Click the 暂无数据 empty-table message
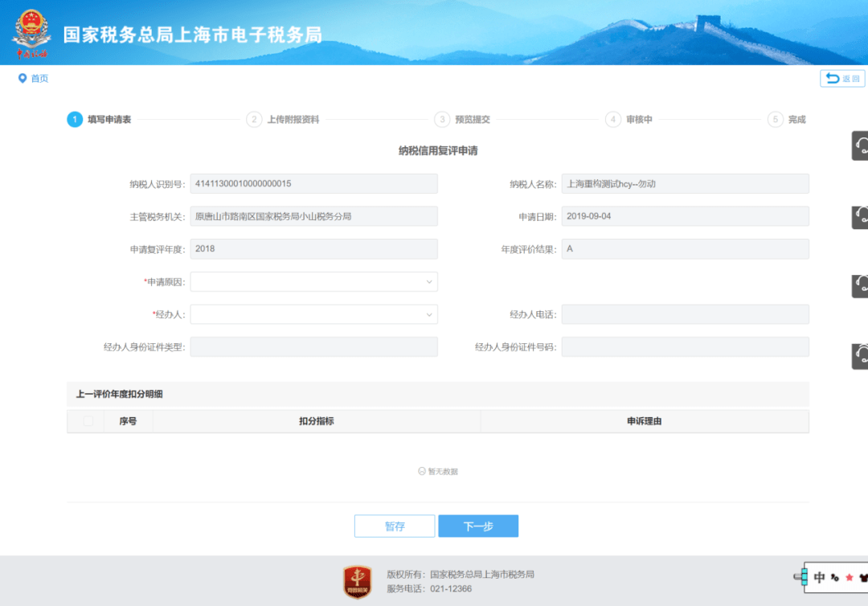The image size is (868, 606). point(438,472)
